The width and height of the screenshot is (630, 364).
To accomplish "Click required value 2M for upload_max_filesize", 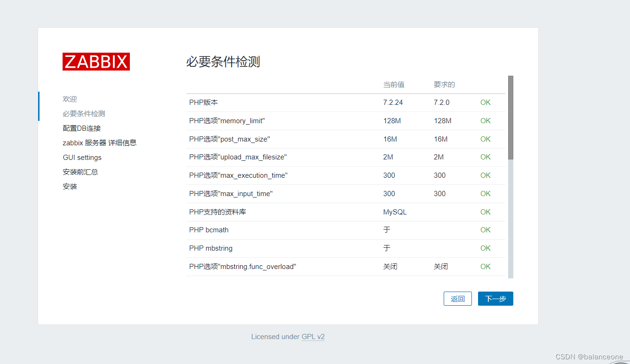I will (x=439, y=157).
